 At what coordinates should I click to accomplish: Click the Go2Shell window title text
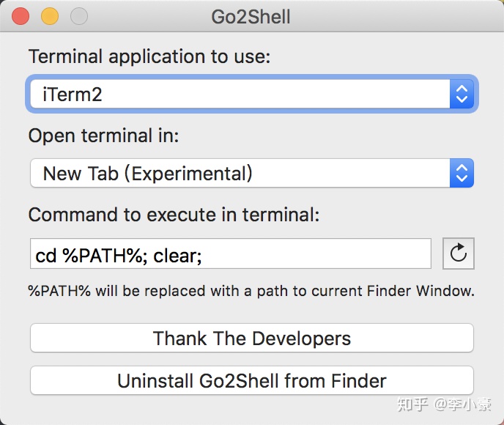(x=251, y=16)
